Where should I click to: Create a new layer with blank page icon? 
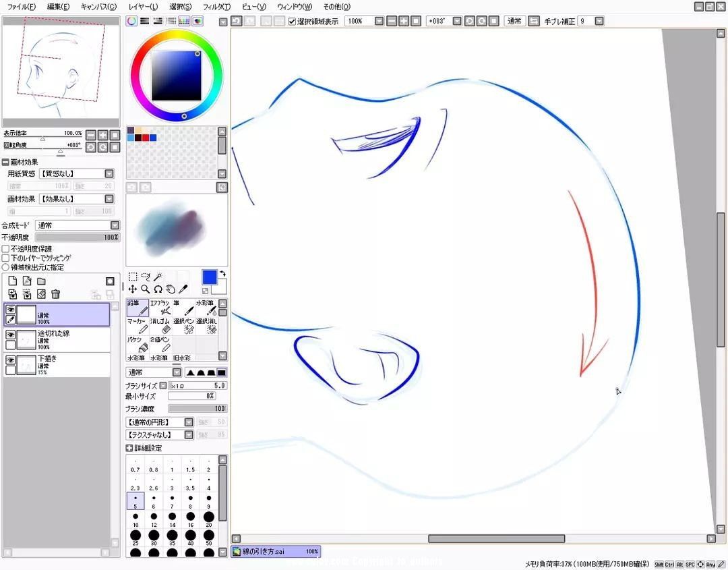pos(13,281)
